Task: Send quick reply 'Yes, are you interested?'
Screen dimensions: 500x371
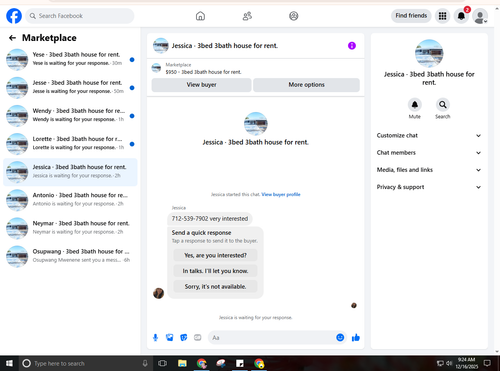Action: pyautogui.click(x=215, y=255)
